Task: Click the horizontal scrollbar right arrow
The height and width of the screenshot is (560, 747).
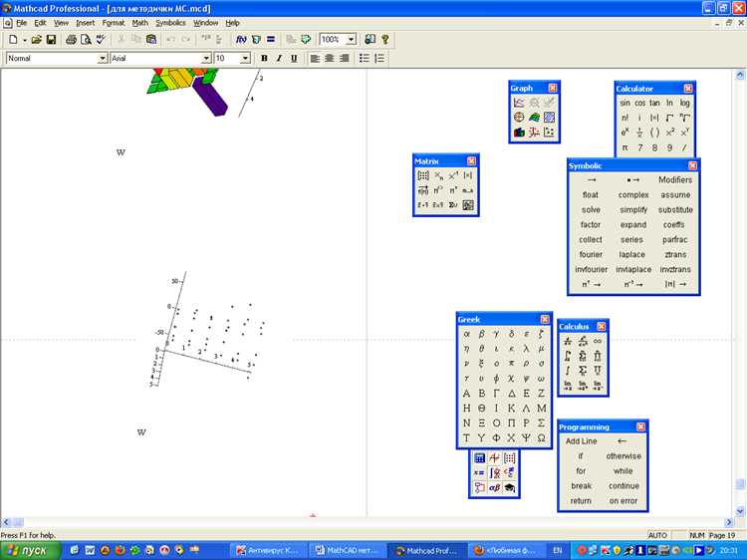Action: pos(728,522)
